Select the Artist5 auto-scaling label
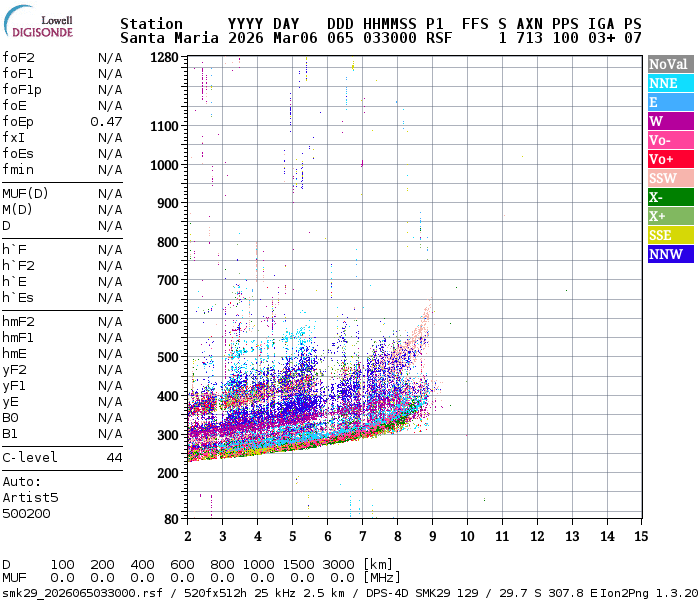The image size is (700, 600). 30,498
